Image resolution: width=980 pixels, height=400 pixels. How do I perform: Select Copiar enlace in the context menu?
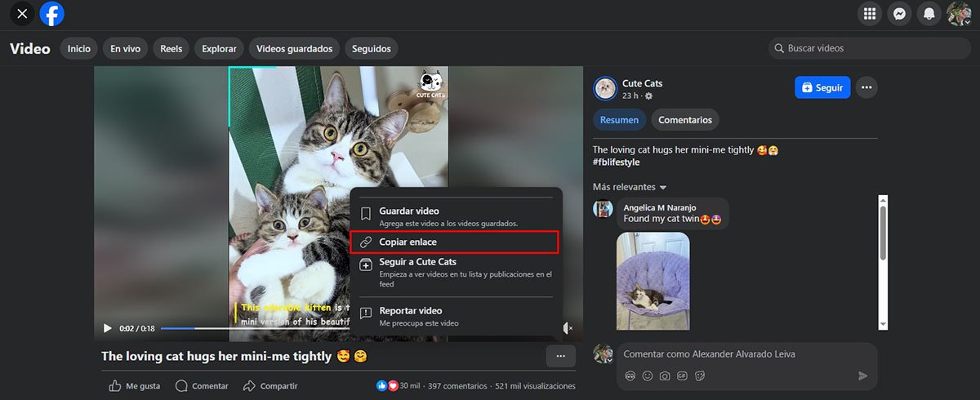(x=454, y=242)
